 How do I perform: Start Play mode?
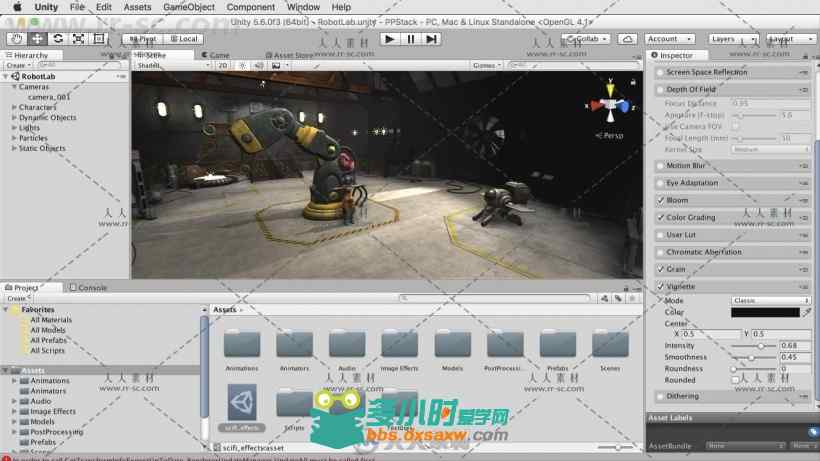click(x=389, y=39)
